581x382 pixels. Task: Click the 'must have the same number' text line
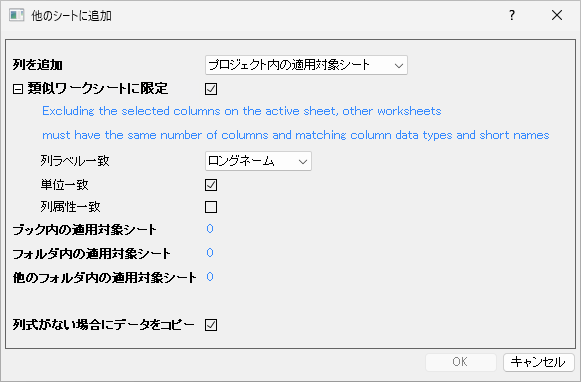296,135
